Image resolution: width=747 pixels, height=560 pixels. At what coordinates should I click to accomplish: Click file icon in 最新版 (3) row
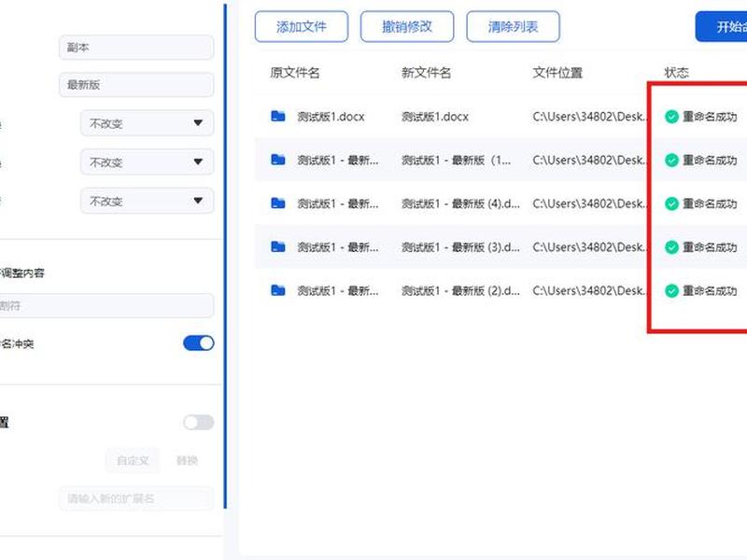tap(277, 246)
